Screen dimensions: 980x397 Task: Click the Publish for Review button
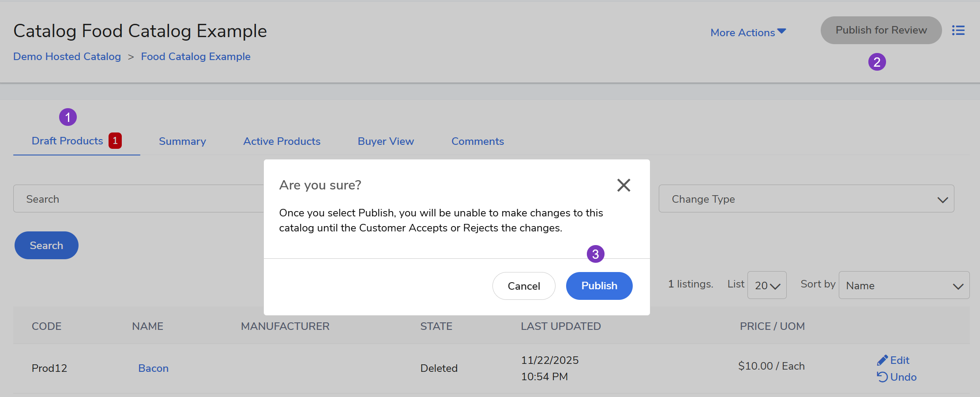coord(881,30)
